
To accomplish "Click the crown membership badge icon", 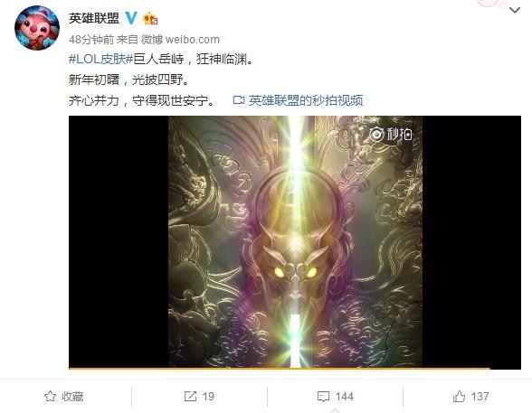I will click(x=150, y=18).
